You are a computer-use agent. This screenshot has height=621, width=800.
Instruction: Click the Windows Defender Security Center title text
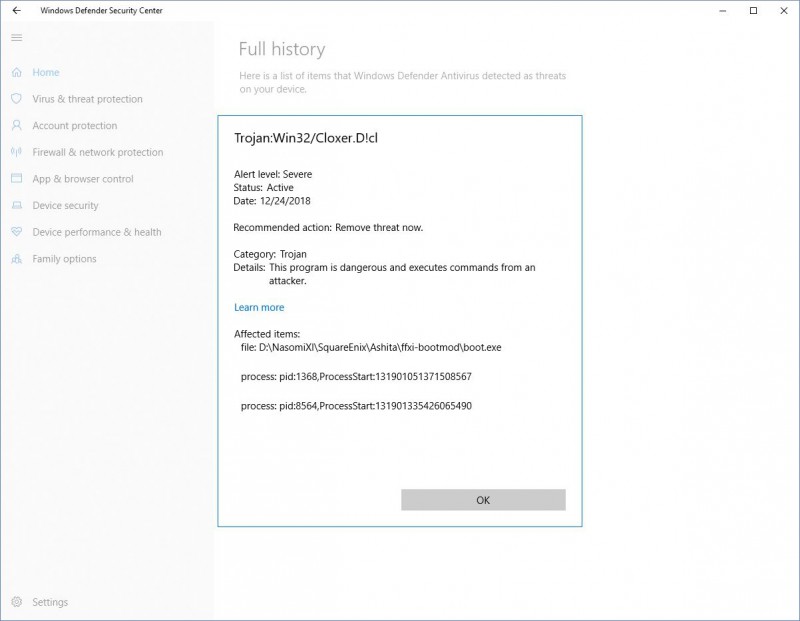(x=101, y=10)
